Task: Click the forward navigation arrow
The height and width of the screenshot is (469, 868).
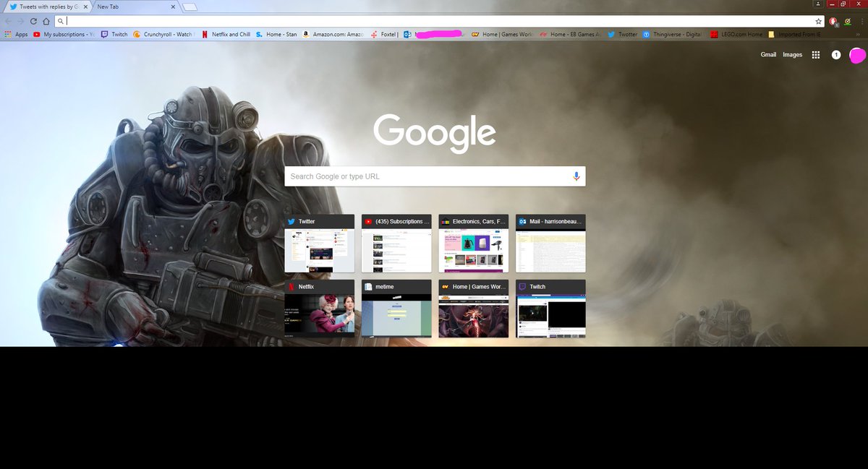Action: click(x=20, y=22)
